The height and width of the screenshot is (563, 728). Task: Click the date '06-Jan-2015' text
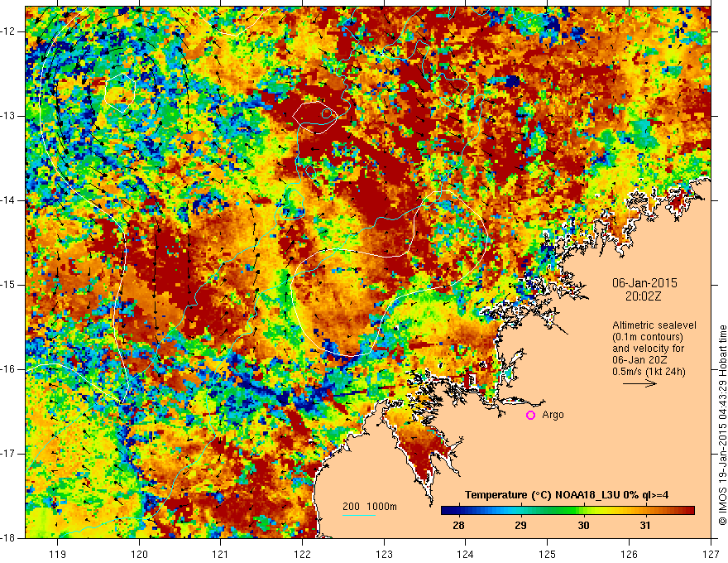click(644, 283)
